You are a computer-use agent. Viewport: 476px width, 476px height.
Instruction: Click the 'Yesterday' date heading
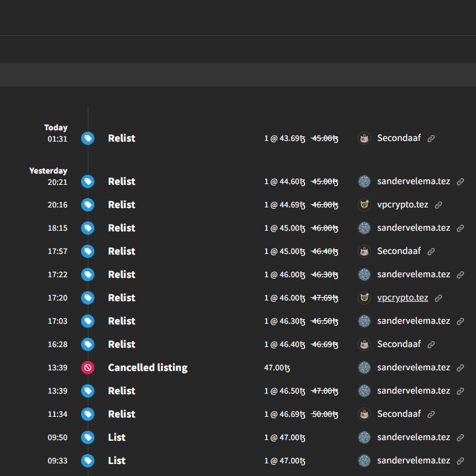[49, 171]
